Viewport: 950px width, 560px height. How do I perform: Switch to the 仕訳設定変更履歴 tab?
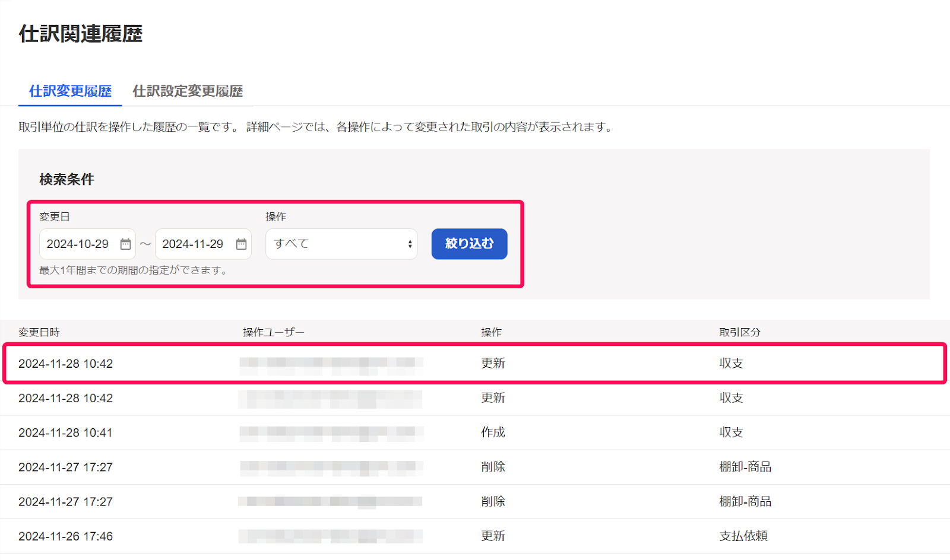188,91
